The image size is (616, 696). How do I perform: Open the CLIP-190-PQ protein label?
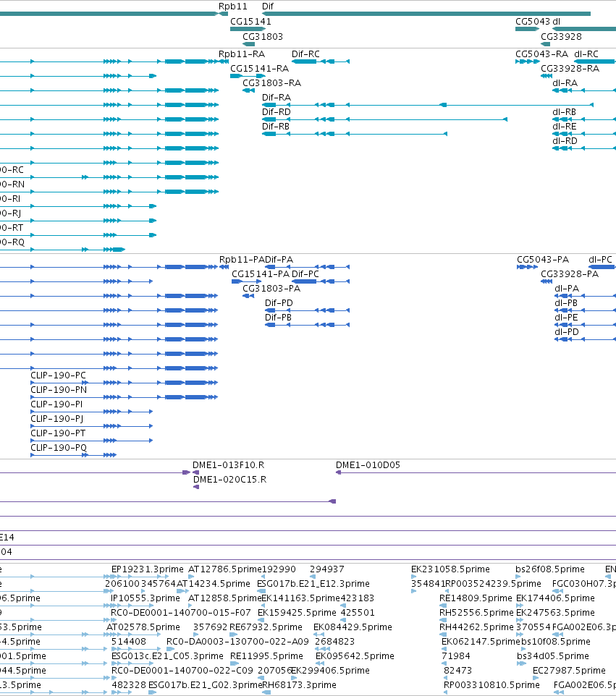(x=59, y=447)
